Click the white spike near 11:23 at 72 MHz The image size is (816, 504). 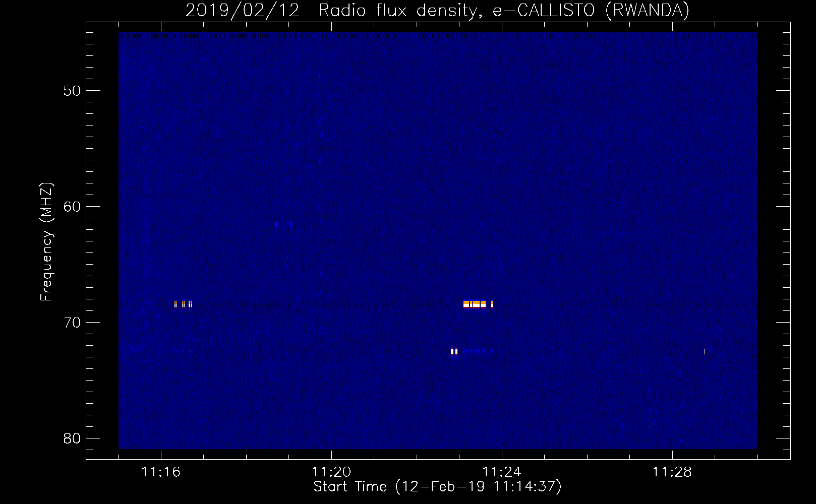tap(454, 351)
